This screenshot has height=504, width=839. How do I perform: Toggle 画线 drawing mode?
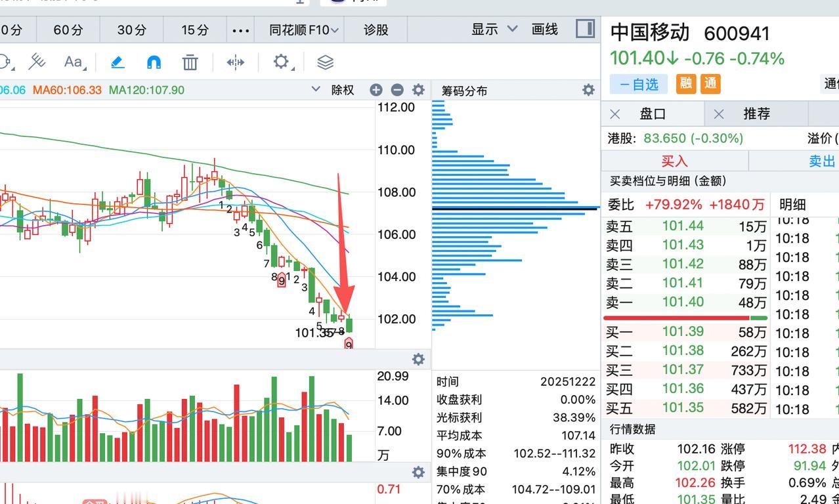click(544, 30)
